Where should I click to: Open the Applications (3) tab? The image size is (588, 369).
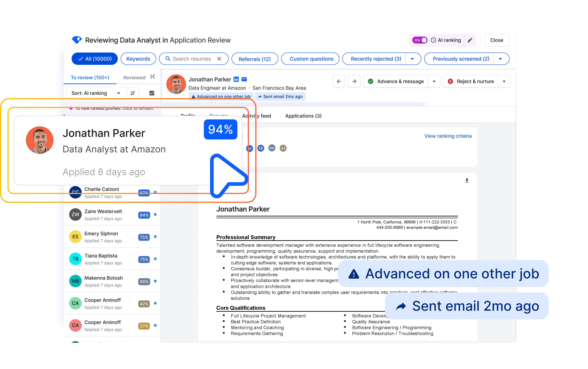(303, 116)
